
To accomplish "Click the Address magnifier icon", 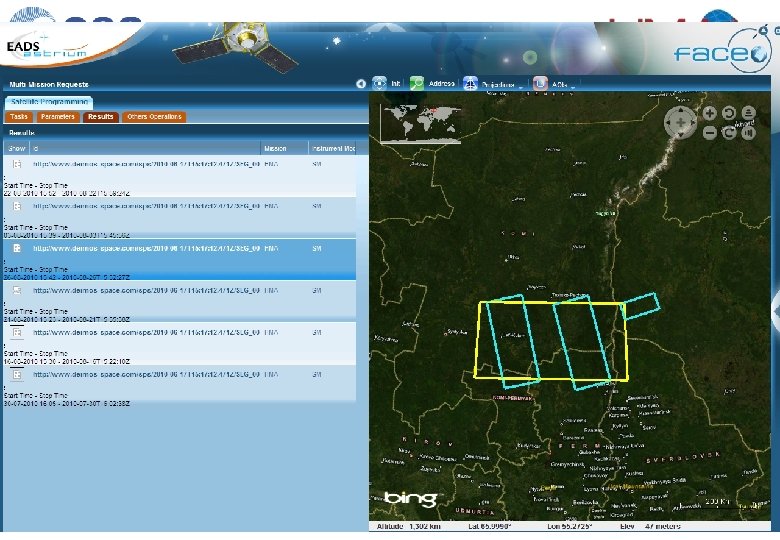I will [x=417, y=84].
